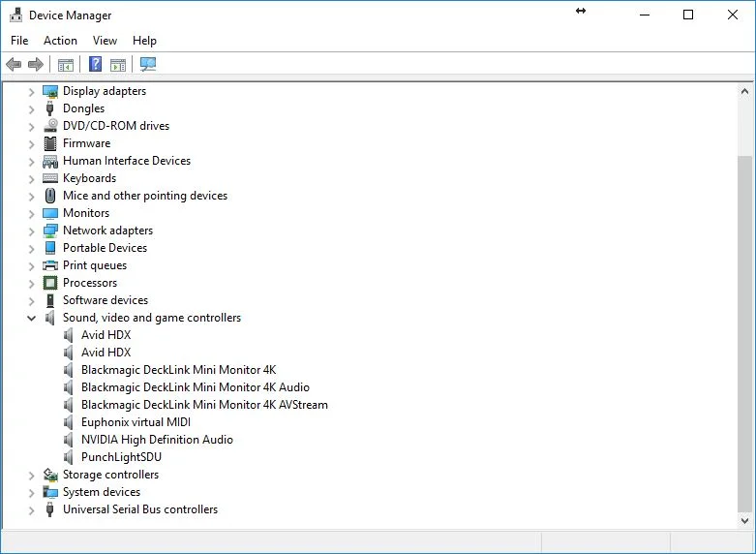Image resolution: width=756 pixels, height=554 pixels.
Task: Click the scrollbar up arrow
Action: [744, 91]
